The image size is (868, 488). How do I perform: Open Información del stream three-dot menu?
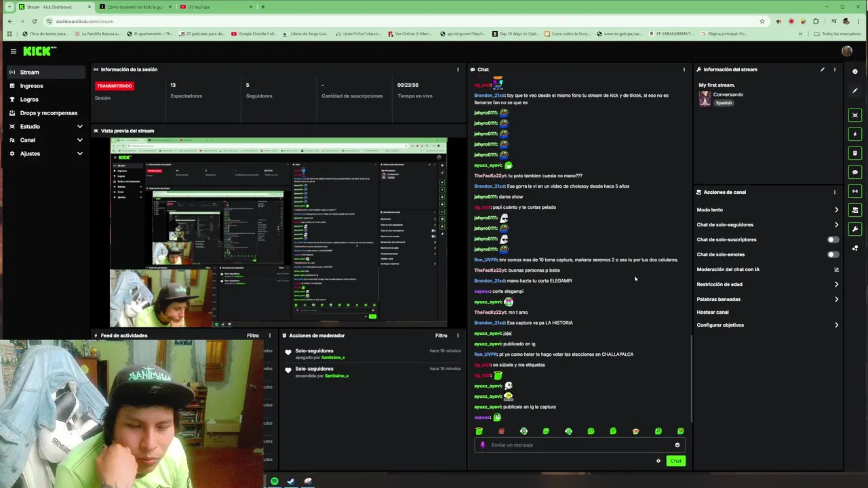(x=835, y=69)
